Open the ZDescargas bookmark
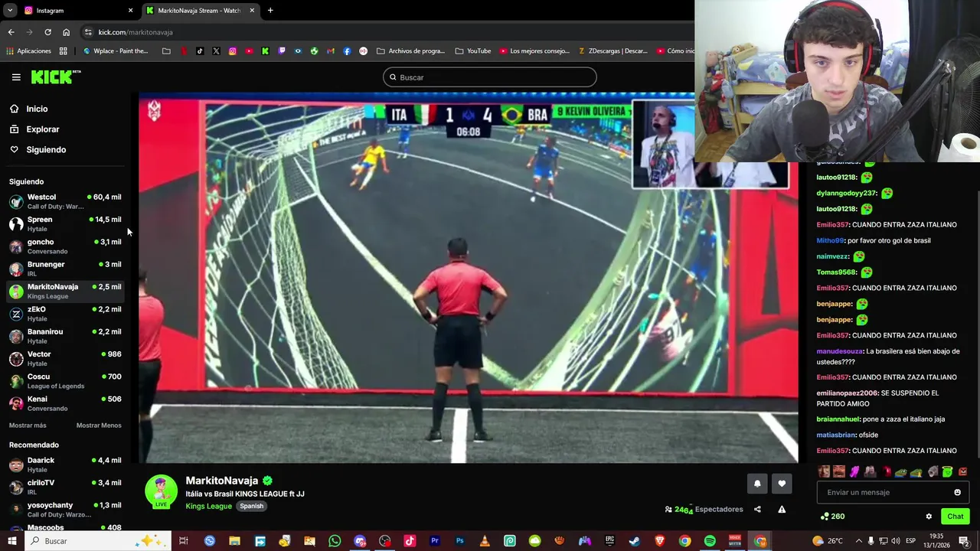 point(612,51)
